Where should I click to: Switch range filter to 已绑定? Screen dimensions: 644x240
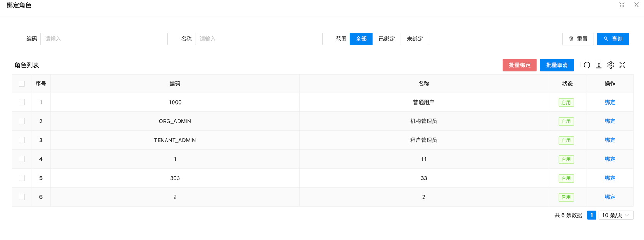(387, 39)
